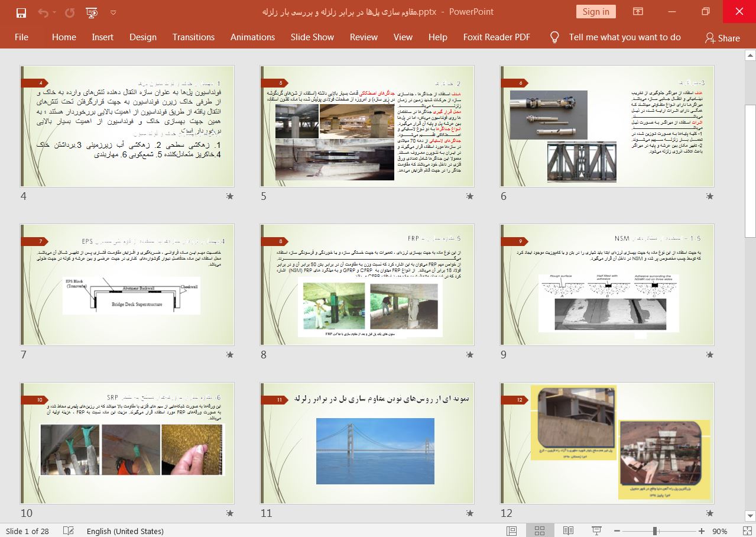Image resolution: width=756 pixels, height=537 pixels.
Task: Open the Transitions ribbon tab
Action: pyautogui.click(x=193, y=37)
